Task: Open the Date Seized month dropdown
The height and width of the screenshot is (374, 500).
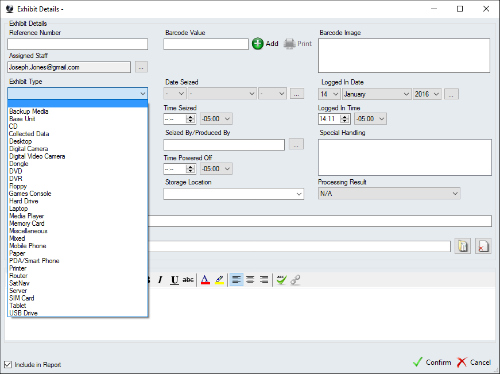Action: pyautogui.click(x=222, y=94)
